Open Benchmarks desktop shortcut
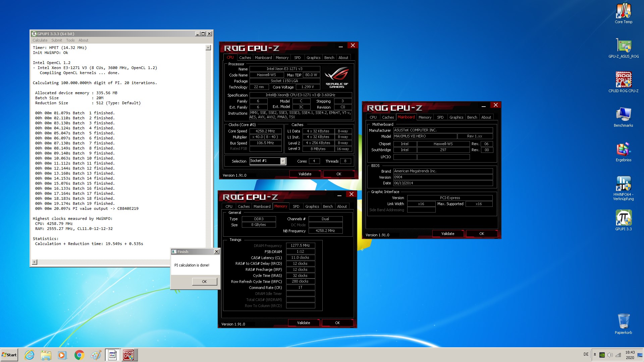This screenshot has height=362, width=644. click(624, 117)
